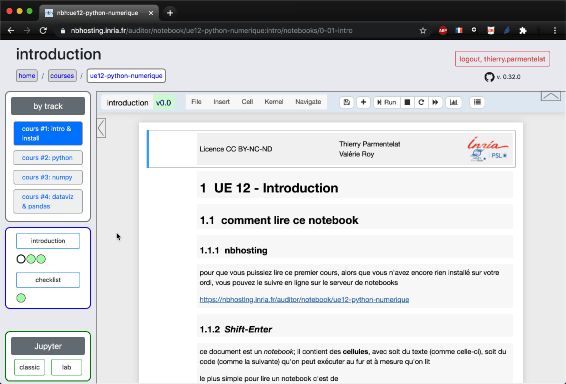Run the current cell
This screenshot has height=384, width=566.
coord(386,102)
